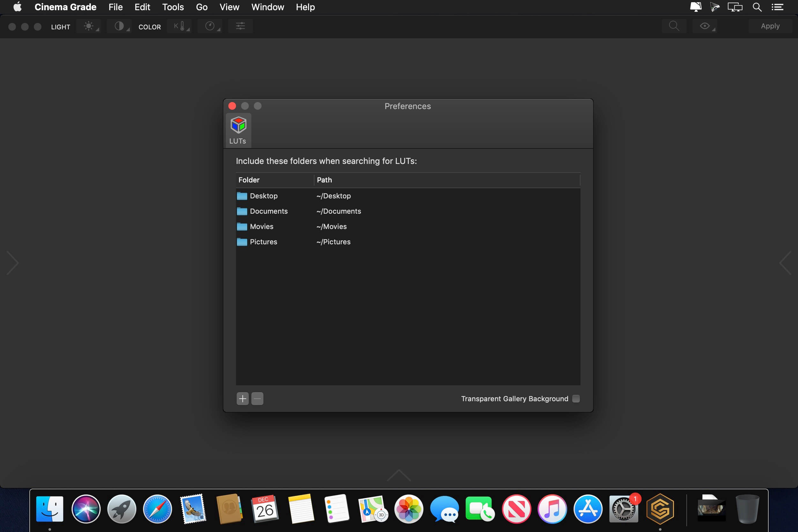Select the LUTs preferences tab

pyautogui.click(x=238, y=131)
